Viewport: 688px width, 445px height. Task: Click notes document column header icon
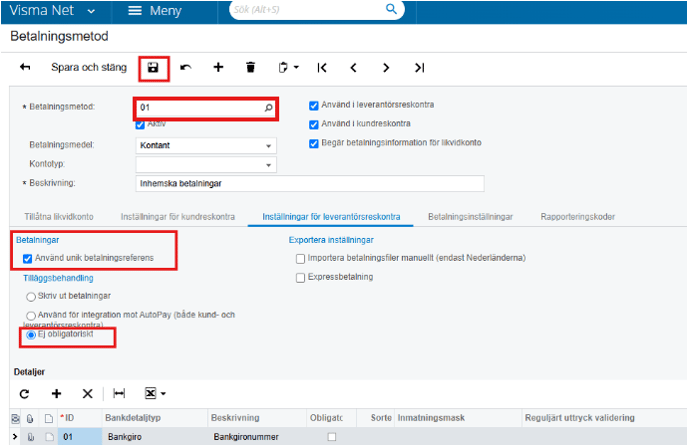[x=49, y=418]
